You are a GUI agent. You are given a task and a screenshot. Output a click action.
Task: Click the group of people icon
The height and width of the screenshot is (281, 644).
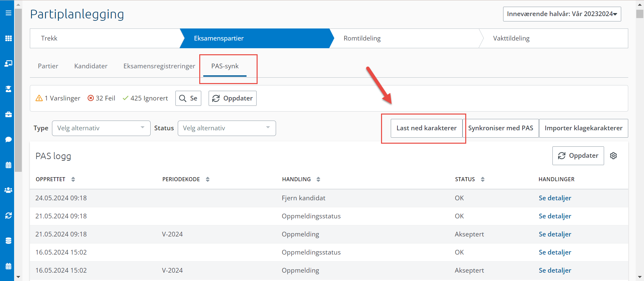coord(8,190)
